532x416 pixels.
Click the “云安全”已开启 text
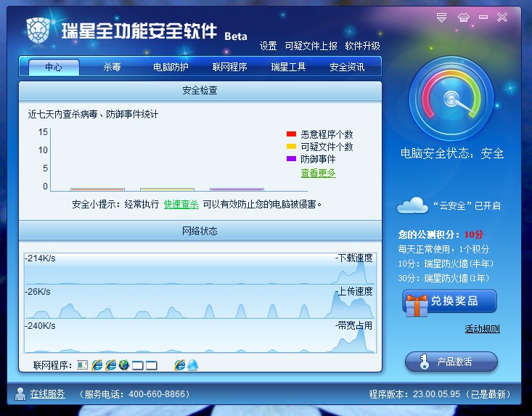467,206
